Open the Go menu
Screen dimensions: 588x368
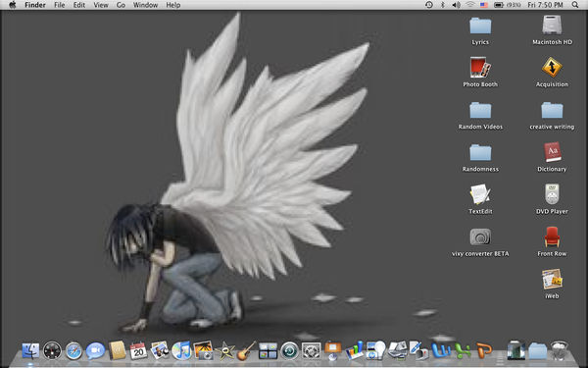click(121, 5)
